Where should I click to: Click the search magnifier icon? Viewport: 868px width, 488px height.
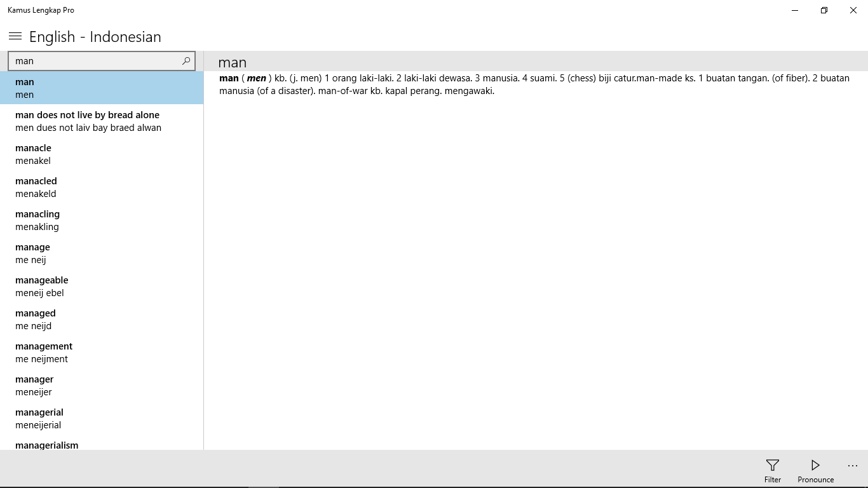tap(186, 61)
